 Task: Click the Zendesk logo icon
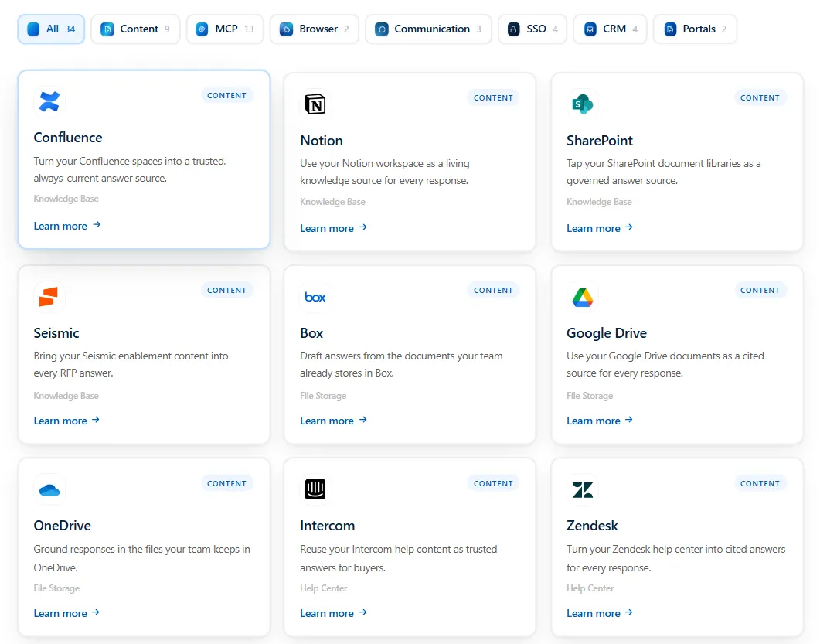coord(582,489)
